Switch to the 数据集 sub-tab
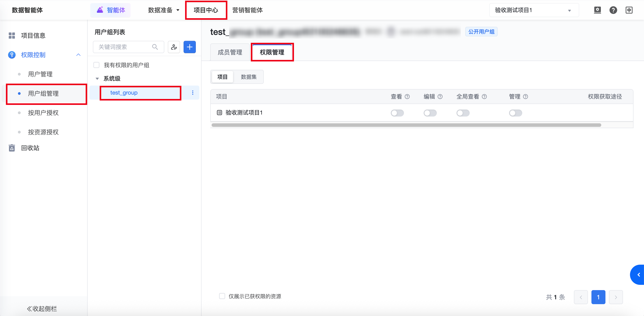The height and width of the screenshot is (316, 644). [248, 77]
